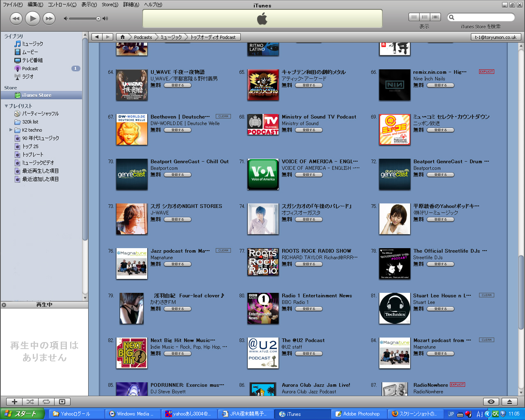Go to the iTunes Store home page

(x=122, y=37)
